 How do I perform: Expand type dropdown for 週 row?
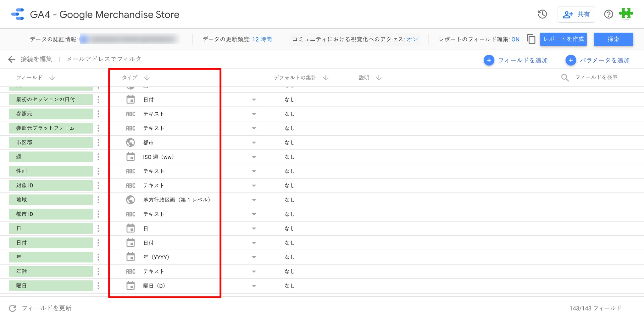point(254,157)
